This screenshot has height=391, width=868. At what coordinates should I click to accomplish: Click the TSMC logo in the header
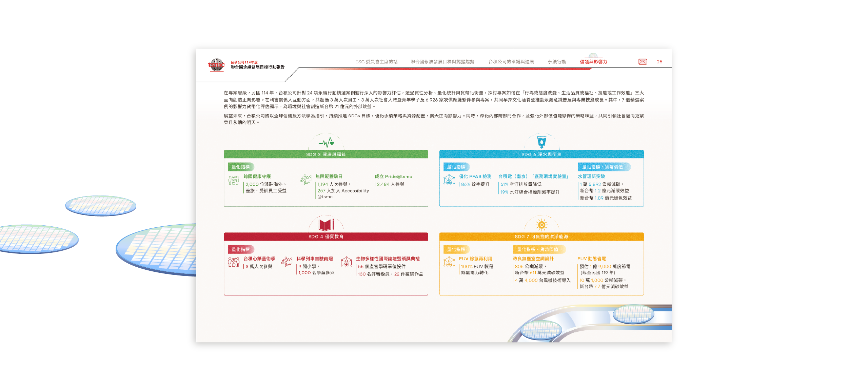(x=216, y=65)
